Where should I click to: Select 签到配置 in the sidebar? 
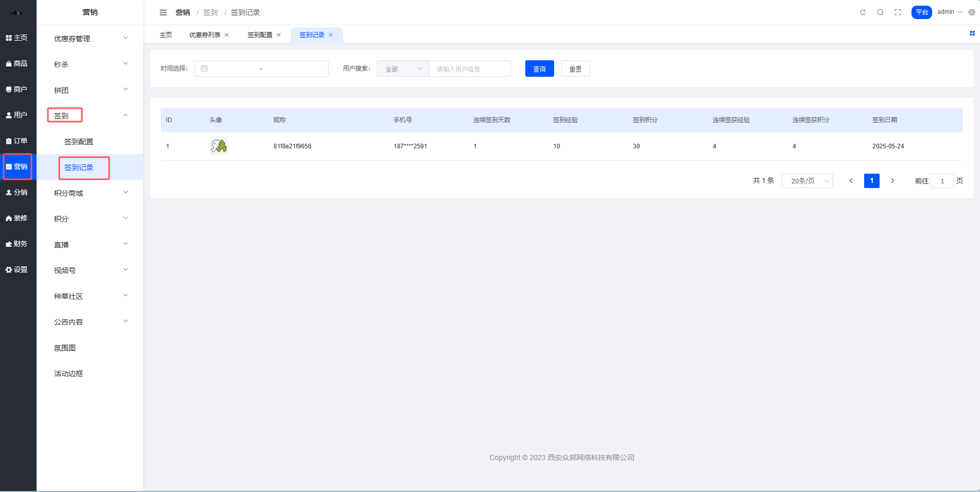pyautogui.click(x=79, y=142)
